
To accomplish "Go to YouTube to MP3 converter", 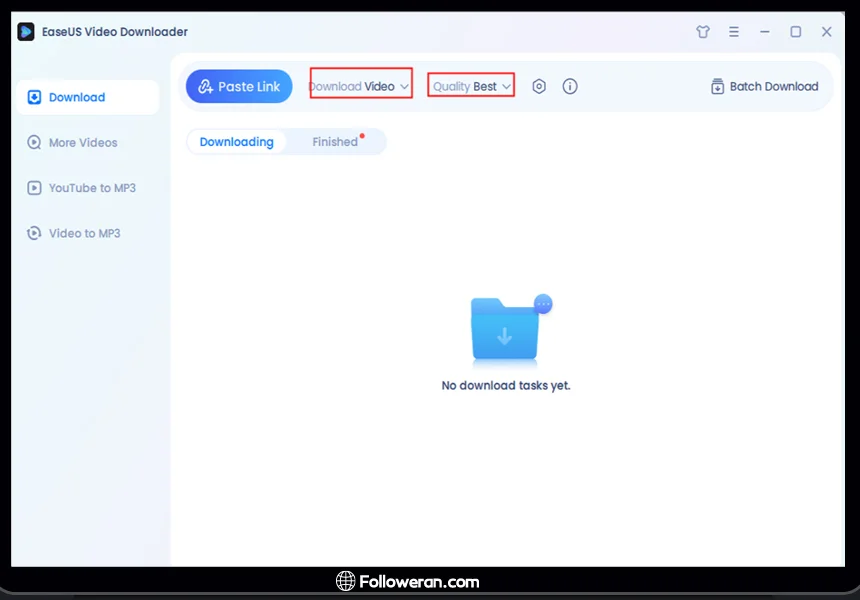I will tap(91, 188).
